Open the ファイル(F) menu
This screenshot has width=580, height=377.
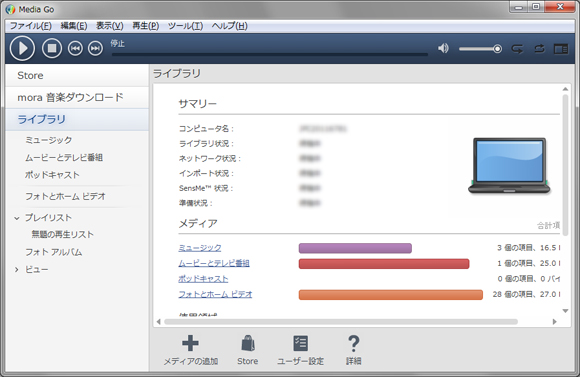[31, 26]
